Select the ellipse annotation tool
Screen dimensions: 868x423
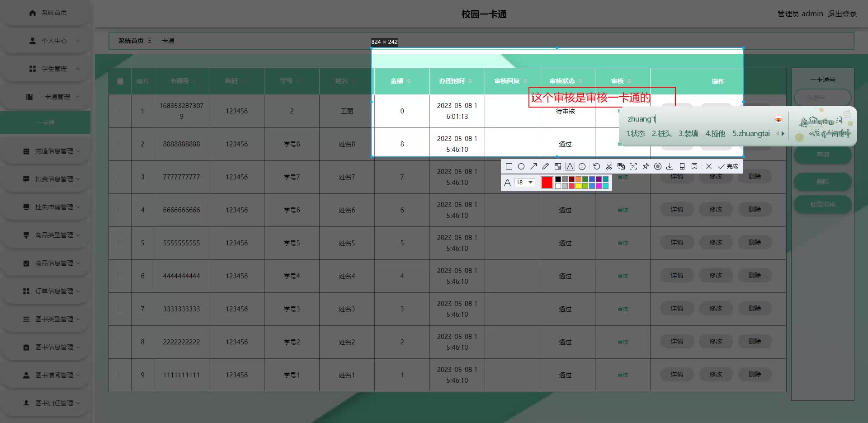coord(521,166)
